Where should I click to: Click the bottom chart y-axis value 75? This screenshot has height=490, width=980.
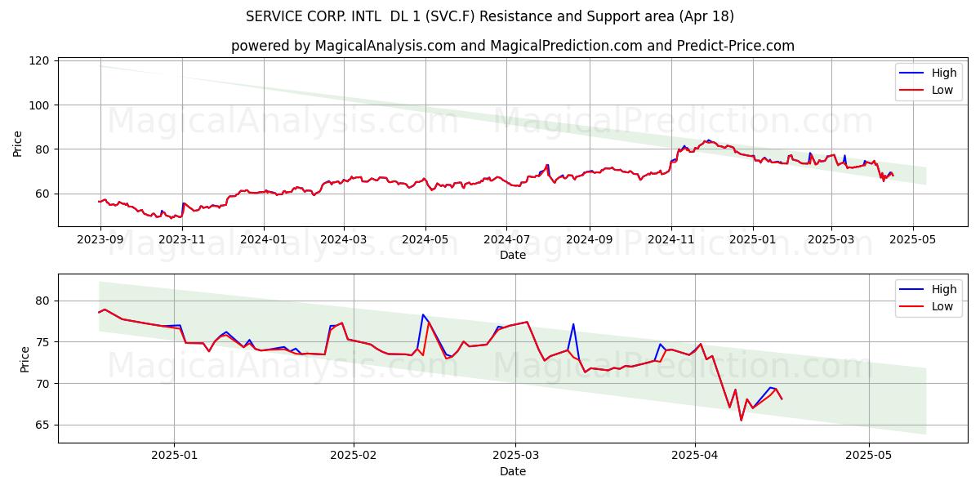pyautogui.click(x=44, y=342)
